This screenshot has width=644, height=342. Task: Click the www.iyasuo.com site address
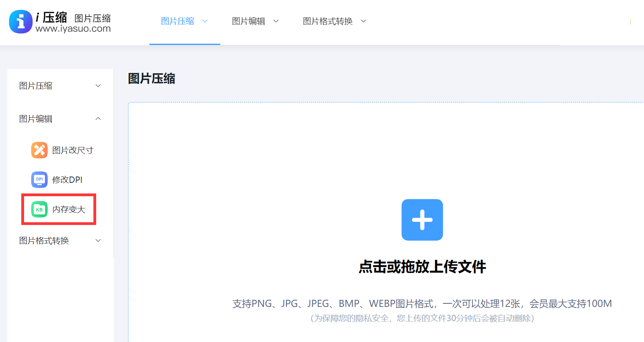click(73, 29)
